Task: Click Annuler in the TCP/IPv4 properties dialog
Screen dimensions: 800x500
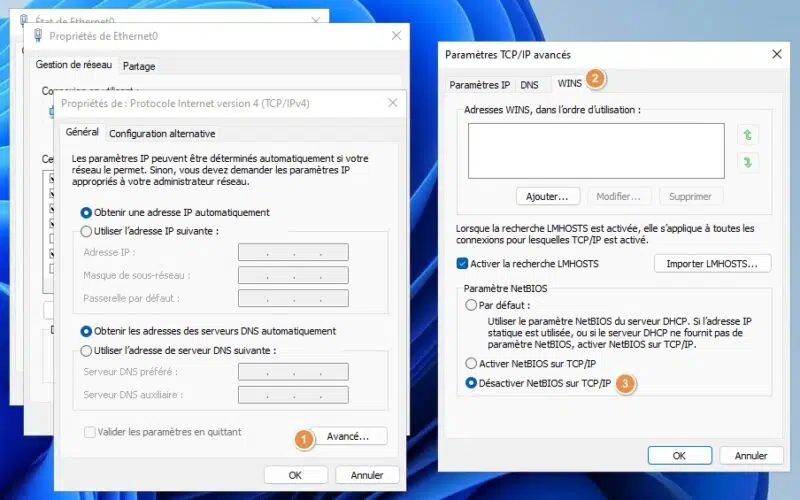Action: (x=367, y=475)
